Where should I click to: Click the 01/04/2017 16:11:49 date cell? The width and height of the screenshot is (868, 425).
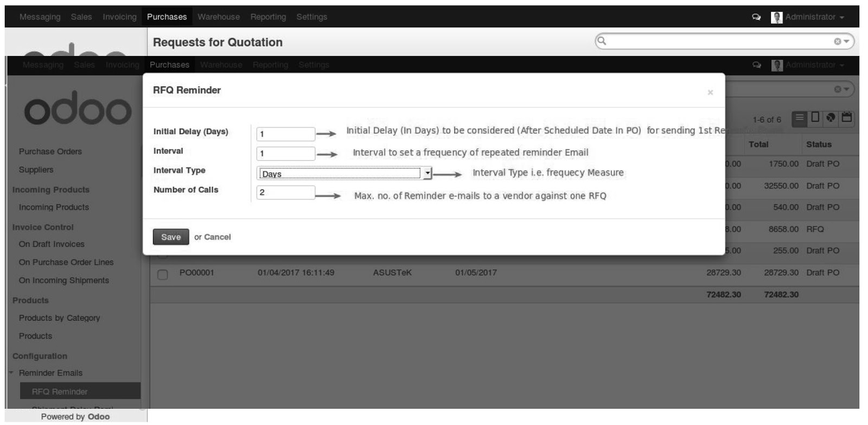(x=296, y=272)
